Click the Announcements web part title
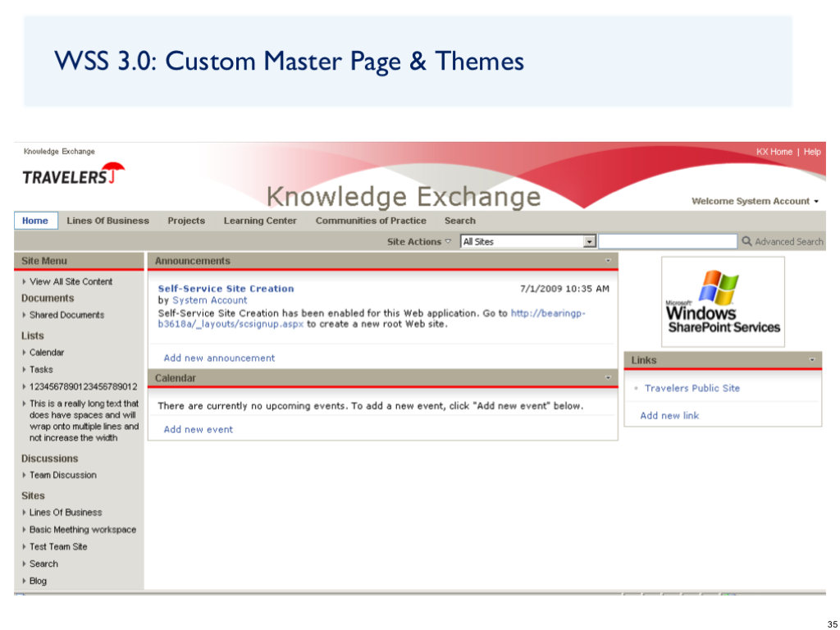Screen dimensions: 840x630 pyautogui.click(x=192, y=261)
